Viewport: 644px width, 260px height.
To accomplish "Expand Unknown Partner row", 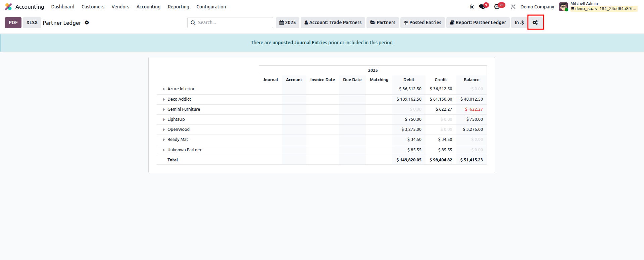I will pos(164,150).
